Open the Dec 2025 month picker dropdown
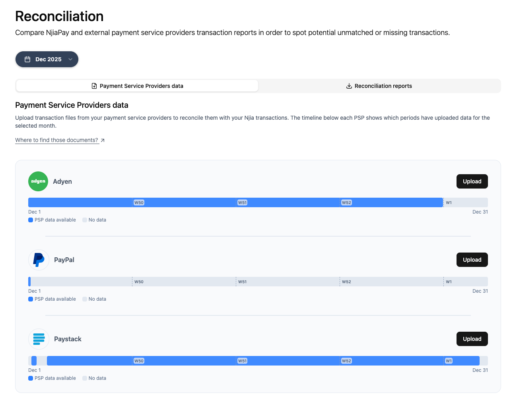 (x=47, y=59)
